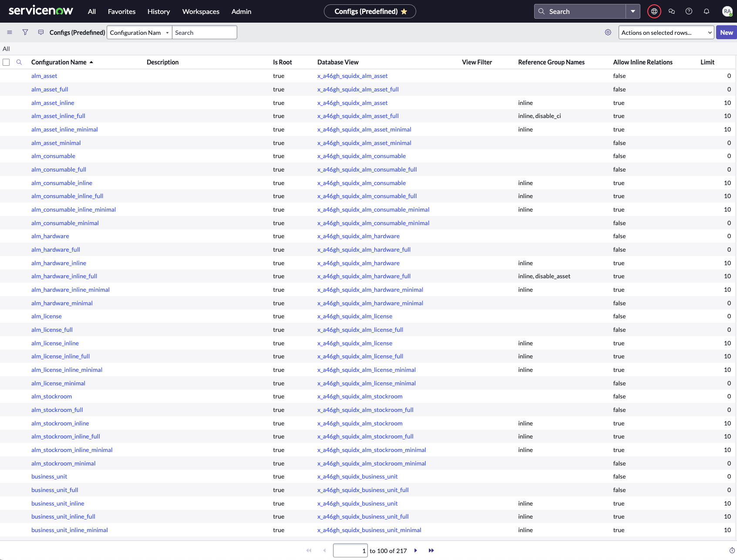
Task: Open the Workspaces menu
Action: pos(201,12)
